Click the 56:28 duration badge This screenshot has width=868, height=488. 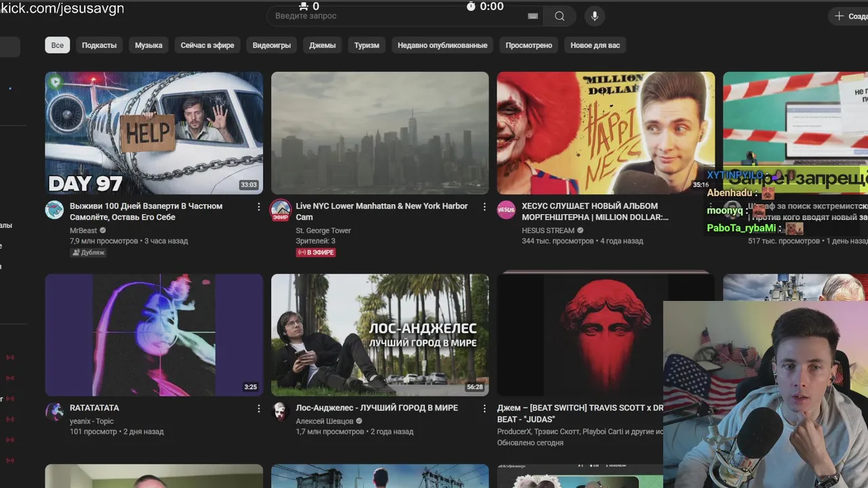point(475,387)
